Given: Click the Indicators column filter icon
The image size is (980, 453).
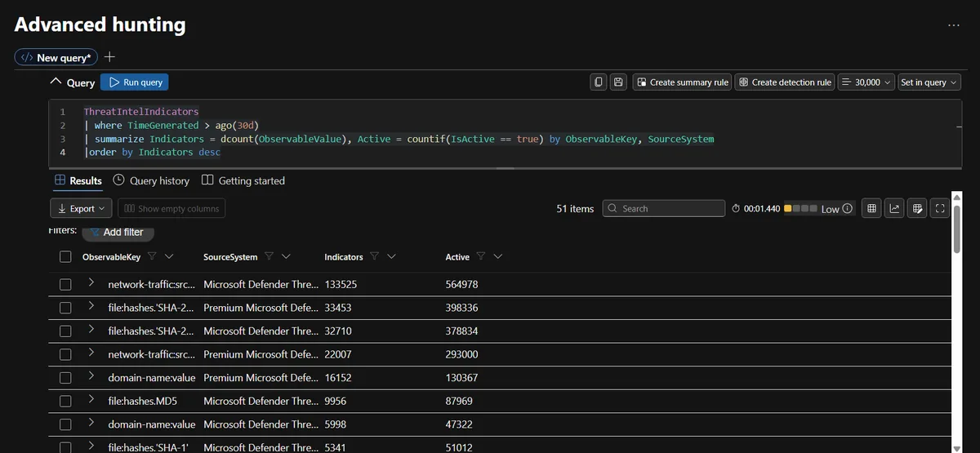Looking at the screenshot, I should pos(374,256).
